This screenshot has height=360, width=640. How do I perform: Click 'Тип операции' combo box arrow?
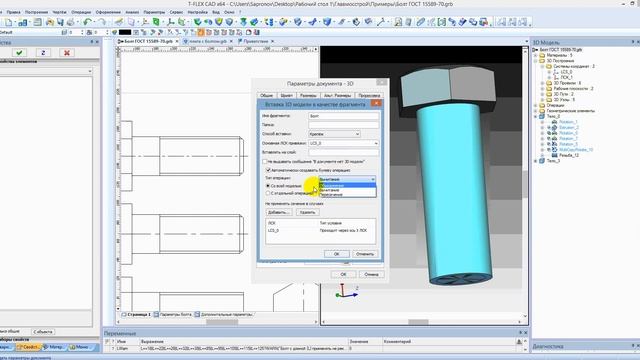pos(373,179)
